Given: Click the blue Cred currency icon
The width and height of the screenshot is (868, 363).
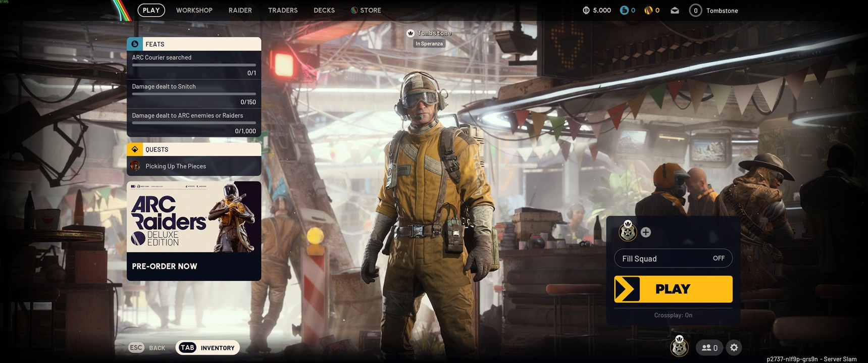Looking at the screenshot, I should pyautogui.click(x=624, y=10).
